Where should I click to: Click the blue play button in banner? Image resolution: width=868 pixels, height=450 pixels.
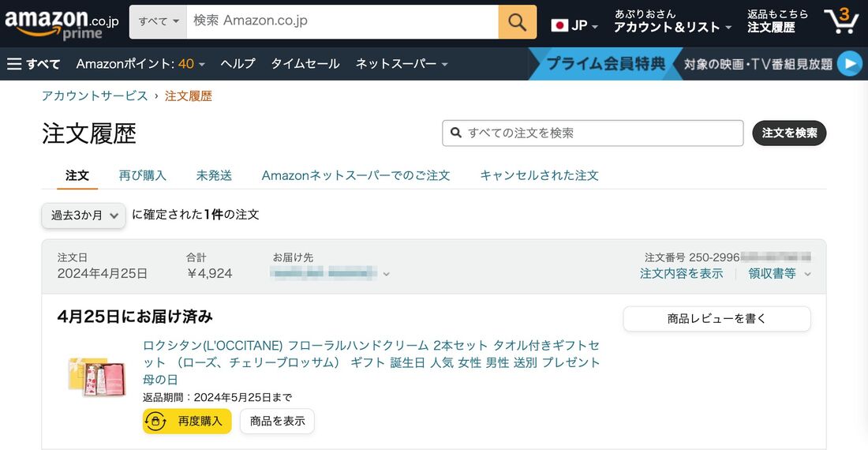coord(849,64)
